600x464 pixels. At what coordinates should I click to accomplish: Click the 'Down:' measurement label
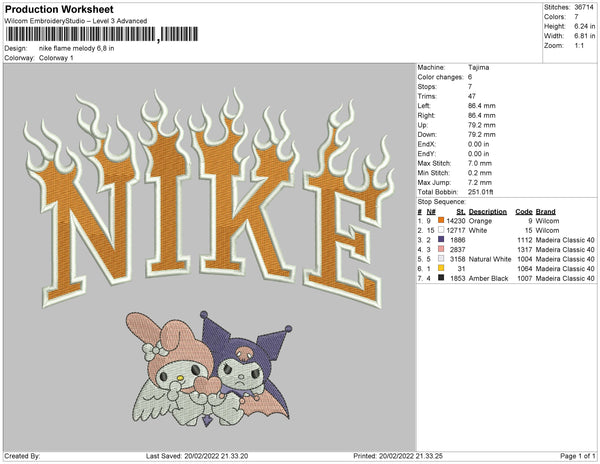[x=427, y=135]
